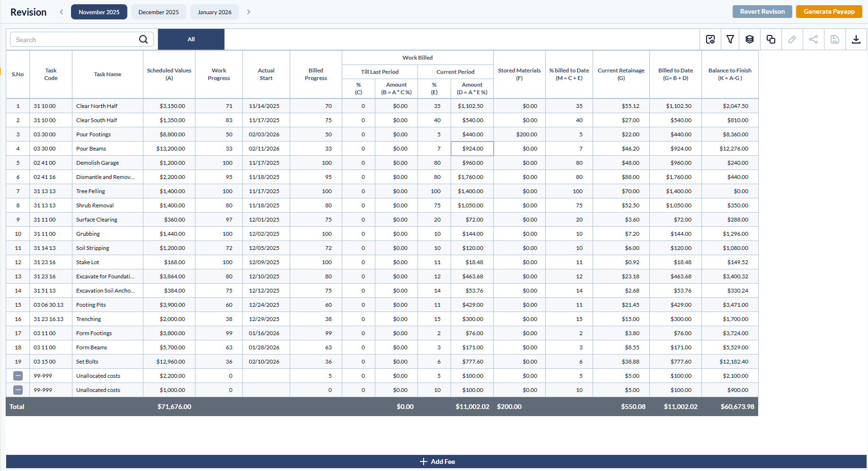Click the copy/duplicate squares icon
The height and width of the screenshot is (471, 868).
[x=771, y=39]
